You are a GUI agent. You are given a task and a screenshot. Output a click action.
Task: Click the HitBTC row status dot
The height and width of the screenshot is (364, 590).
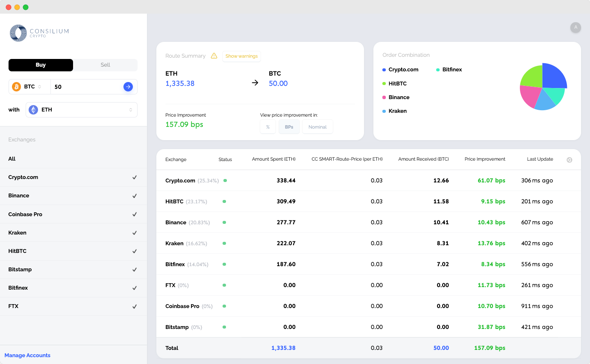tap(224, 202)
